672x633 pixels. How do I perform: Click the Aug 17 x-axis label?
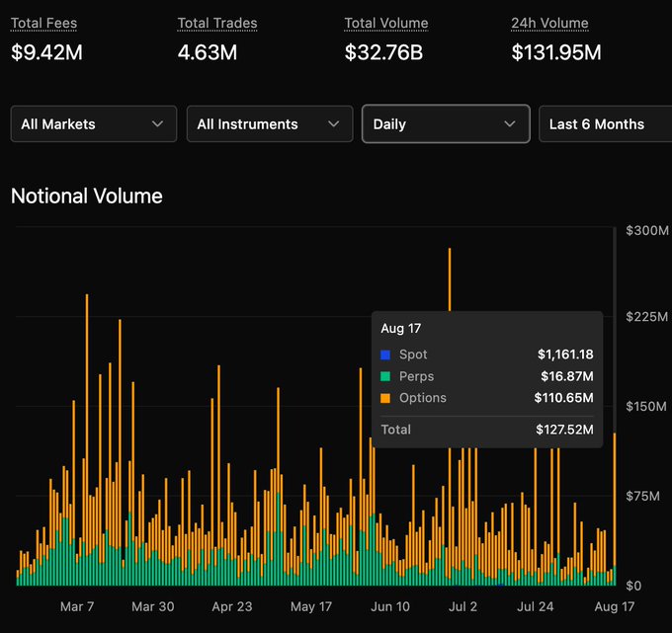(614, 606)
